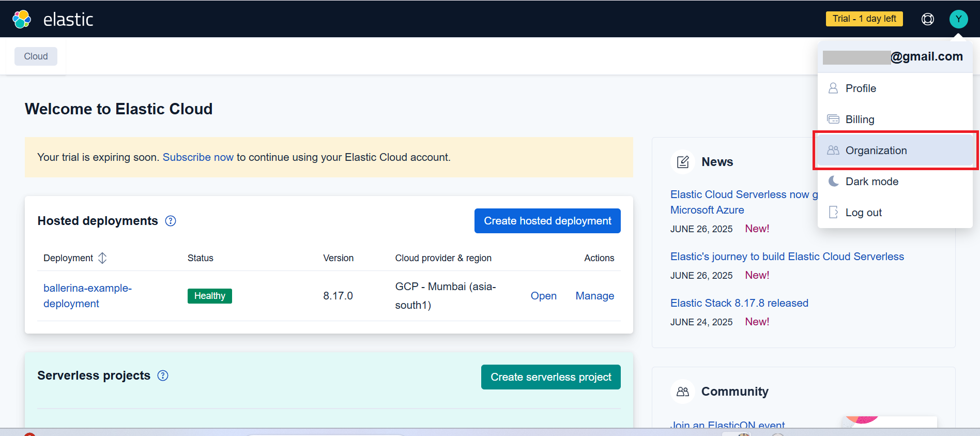The height and width of the screenshot is (436, 980).
Task: Click the JUNE 24, 2025 date
Action: 701,322
